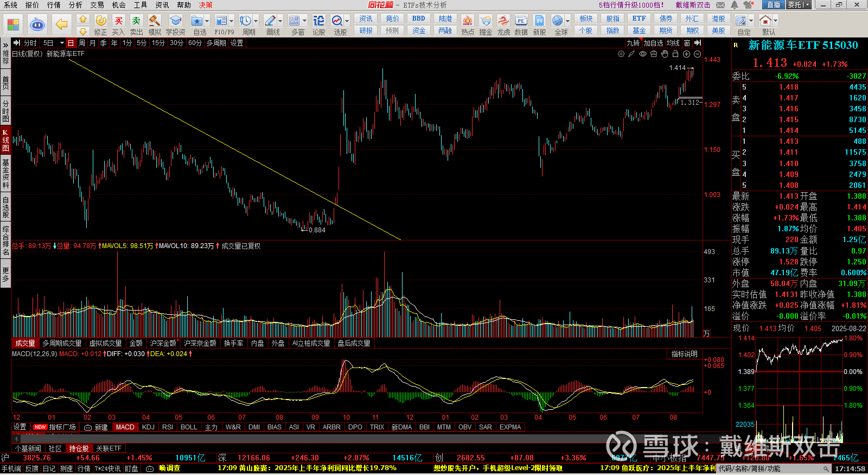868x475 pixels.
Task: Toggle the 九转 indicator
Action: coord(633,43)
